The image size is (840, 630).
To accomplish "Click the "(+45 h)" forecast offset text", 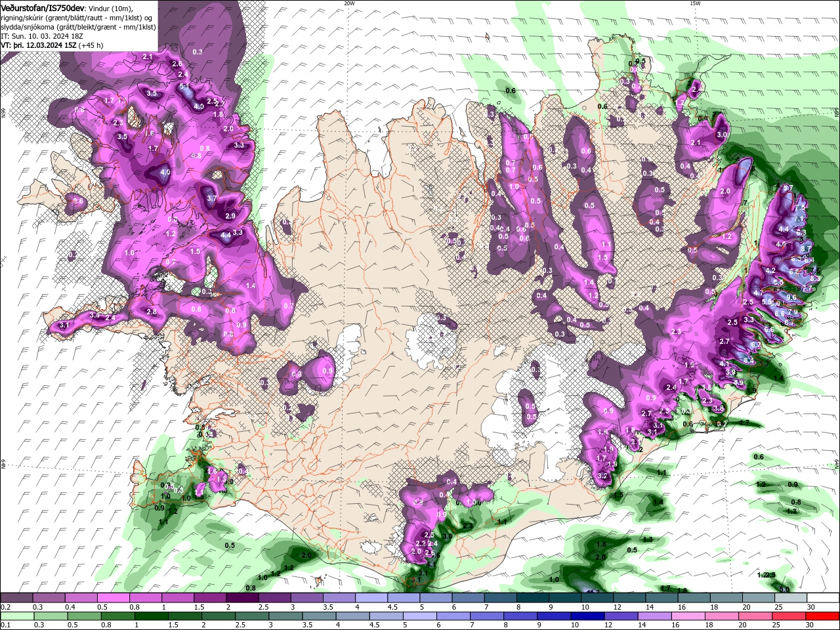I will pyautogui.click(x=91, y=45).
